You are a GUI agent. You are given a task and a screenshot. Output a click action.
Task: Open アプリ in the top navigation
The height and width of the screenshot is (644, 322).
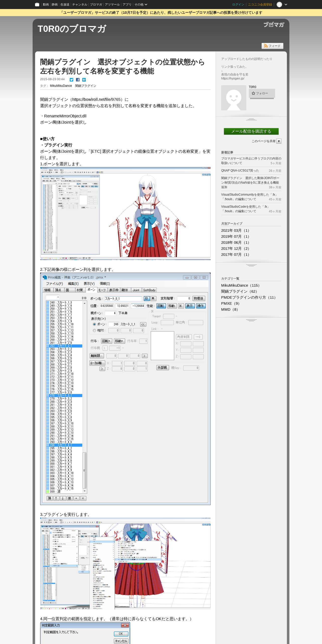pyautogui.click(x=127, y=5)
